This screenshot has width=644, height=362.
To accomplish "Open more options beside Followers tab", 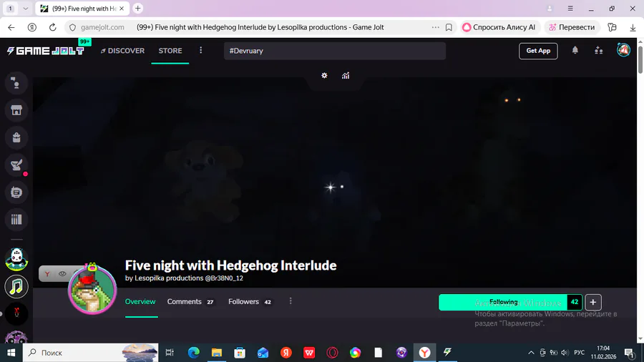I will coord(291,301).
